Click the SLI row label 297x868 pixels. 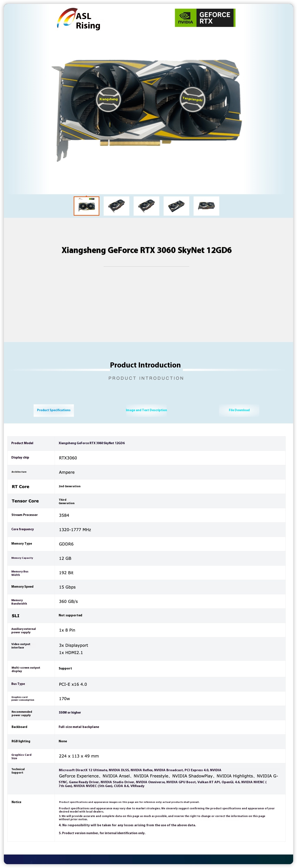click(15, 616)
